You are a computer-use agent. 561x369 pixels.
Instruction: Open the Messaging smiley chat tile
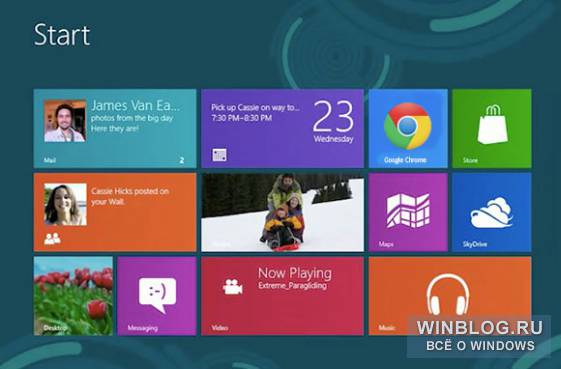pos(157,296)
